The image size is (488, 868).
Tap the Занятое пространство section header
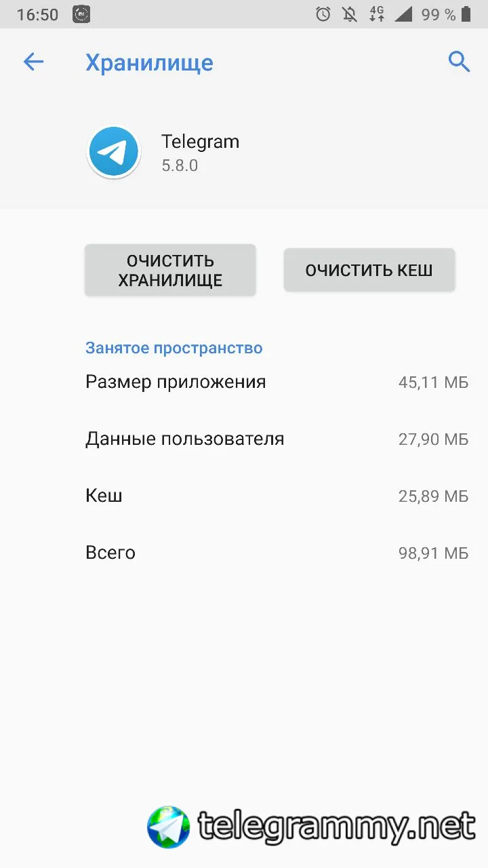(174, 348)
